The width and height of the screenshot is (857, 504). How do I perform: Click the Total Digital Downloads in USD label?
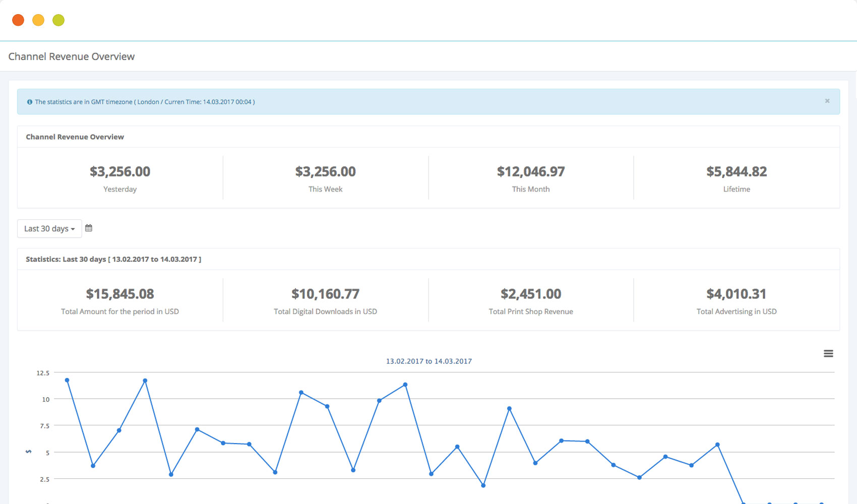coord(325,311)
